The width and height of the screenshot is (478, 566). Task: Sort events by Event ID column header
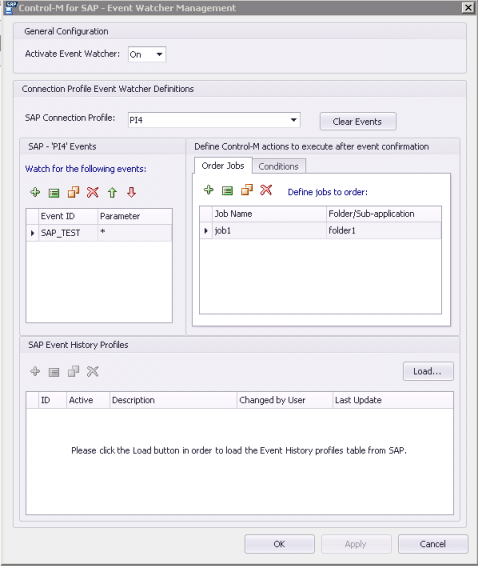point(68,216)
